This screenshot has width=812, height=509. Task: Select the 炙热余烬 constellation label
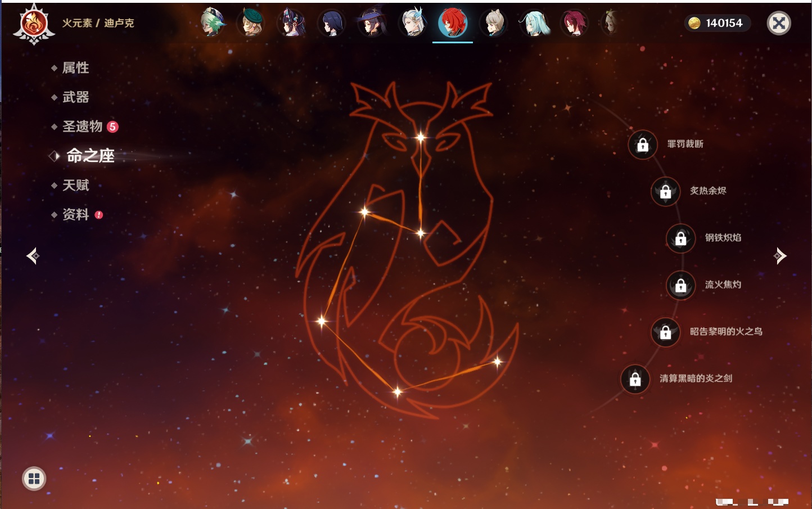[709, 191]
